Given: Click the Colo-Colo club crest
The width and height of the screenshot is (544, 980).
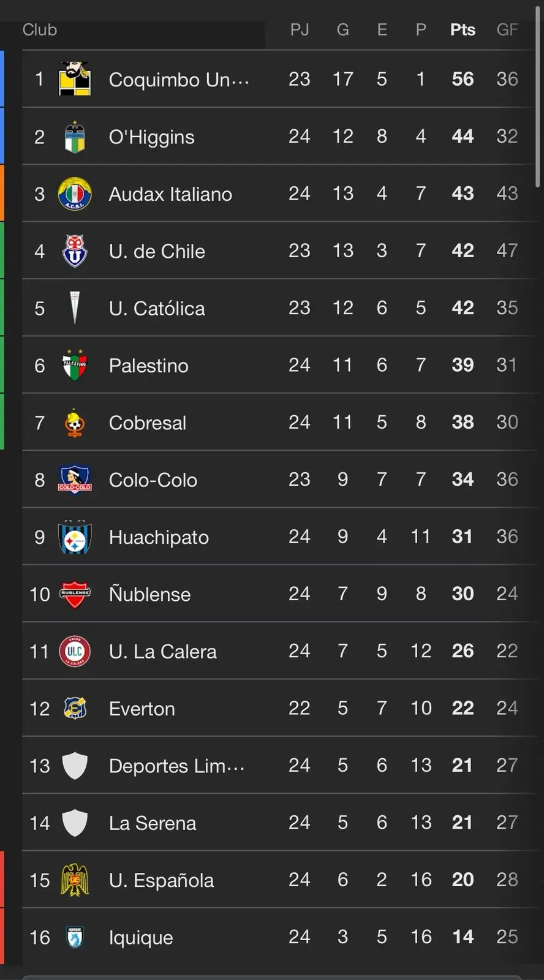Looking at the screenshot, I should [x=75, y=480].
